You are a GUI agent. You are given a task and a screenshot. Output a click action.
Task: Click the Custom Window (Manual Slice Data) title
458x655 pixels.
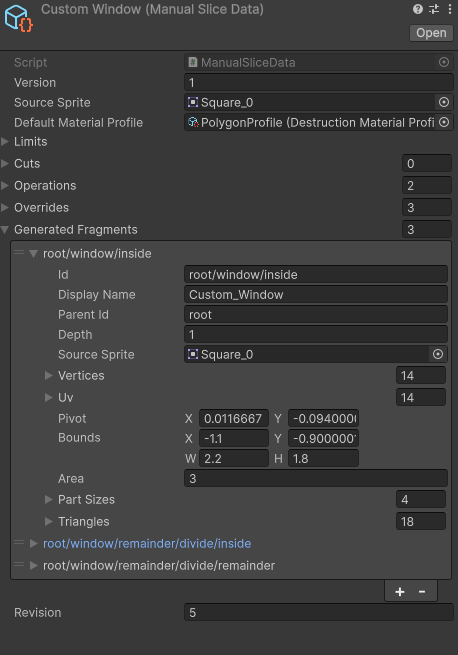pyautogui.click(x=152, y=9)
